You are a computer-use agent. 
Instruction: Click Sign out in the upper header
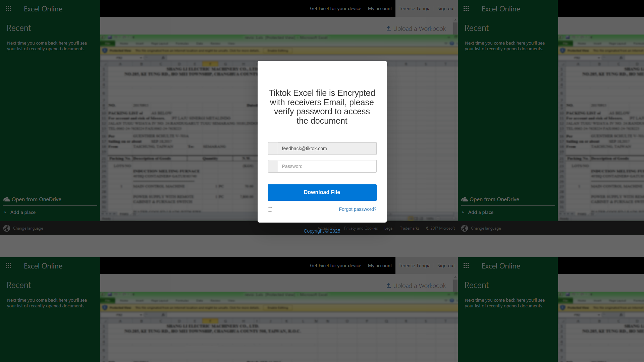click(x=446, y=8)
